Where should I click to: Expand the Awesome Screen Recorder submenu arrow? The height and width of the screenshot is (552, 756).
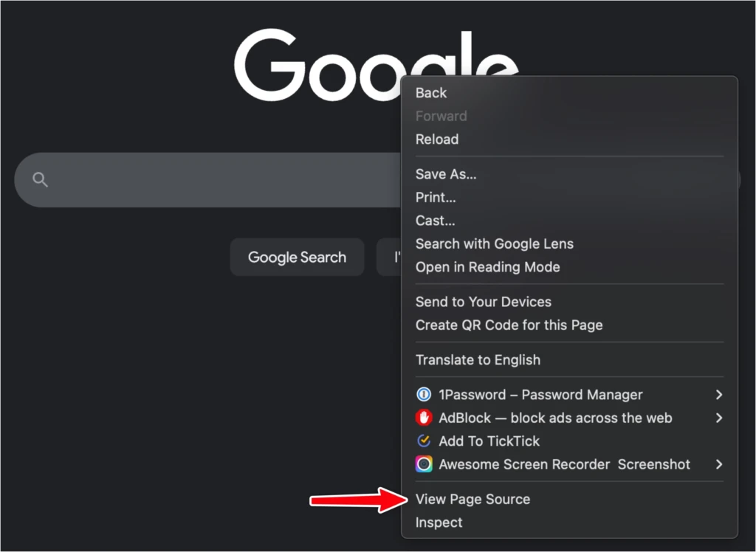point(718,464)
